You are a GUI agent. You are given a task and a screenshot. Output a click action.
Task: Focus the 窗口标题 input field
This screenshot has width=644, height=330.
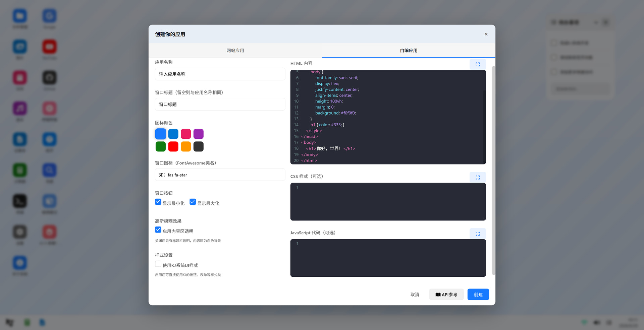tap(220, 104)
